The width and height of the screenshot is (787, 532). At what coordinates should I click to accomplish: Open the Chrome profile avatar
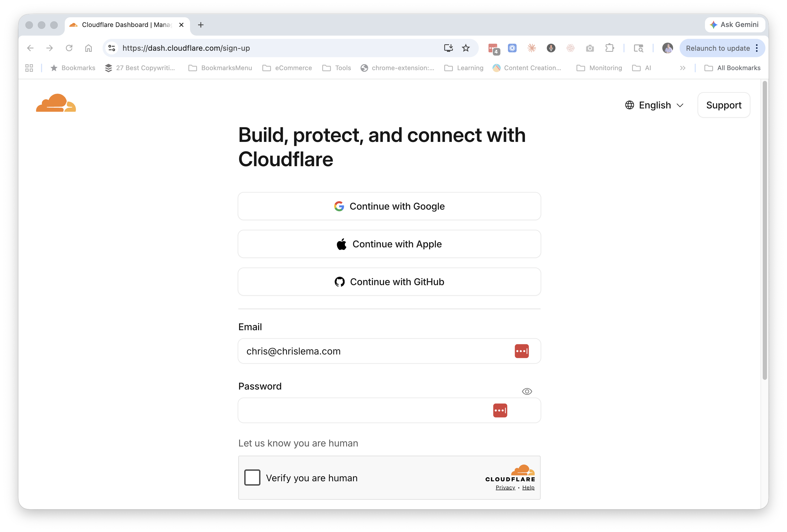pyautogui.click(x=667, y=48)
